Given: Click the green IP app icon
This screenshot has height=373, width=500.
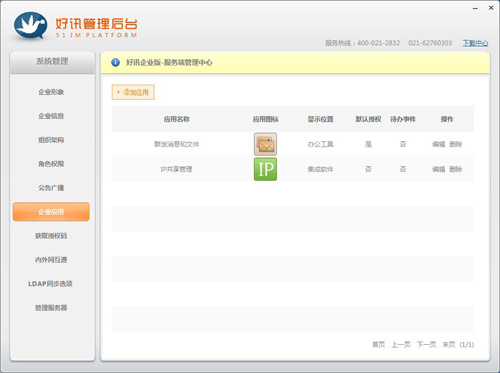Looking at the screenshot, I should click(265, 169).
